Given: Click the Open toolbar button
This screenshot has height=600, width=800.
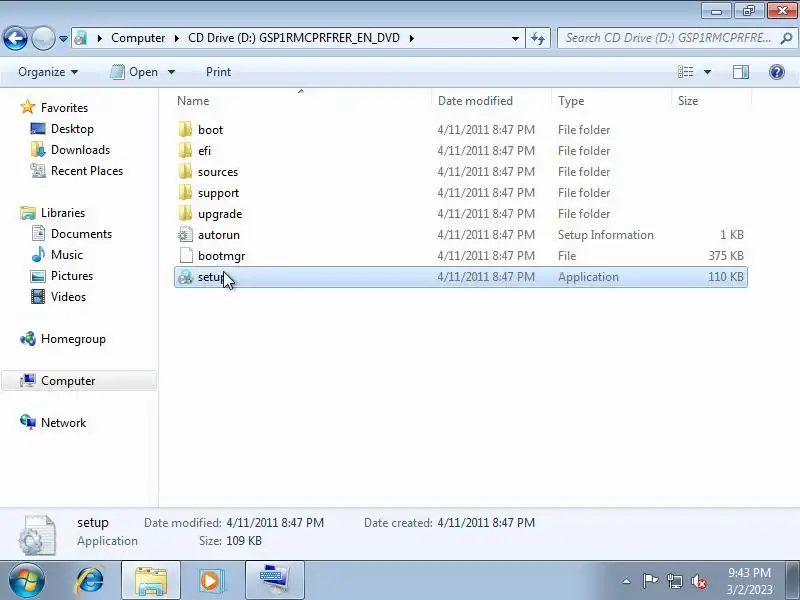Looking at the screenshot, I should [135, 72].
